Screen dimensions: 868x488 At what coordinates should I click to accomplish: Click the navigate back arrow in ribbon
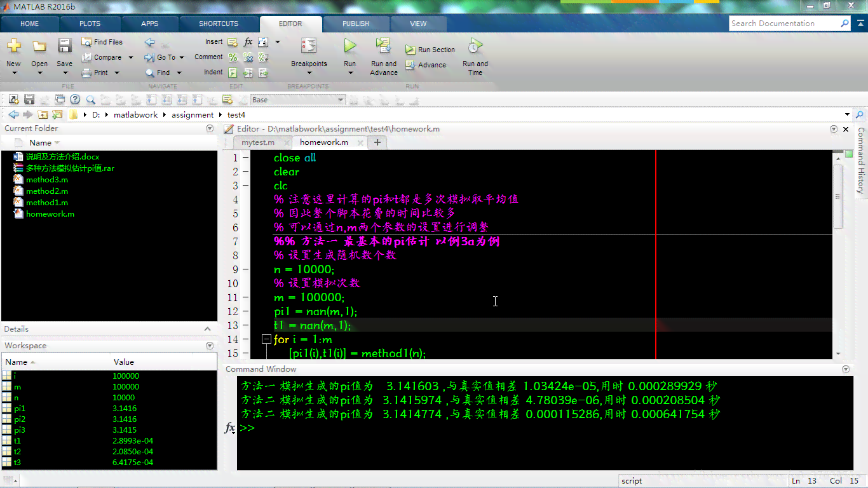[150, 43]
